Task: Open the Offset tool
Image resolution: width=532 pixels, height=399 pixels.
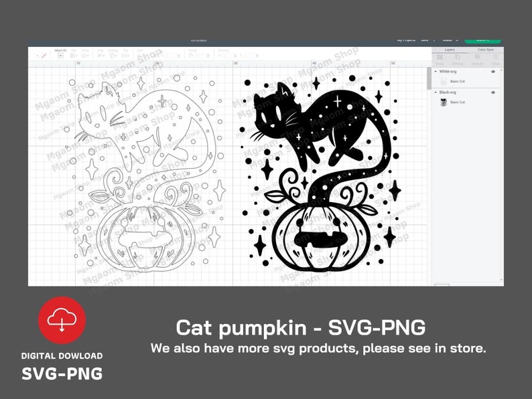Action: tap(85, 56)
